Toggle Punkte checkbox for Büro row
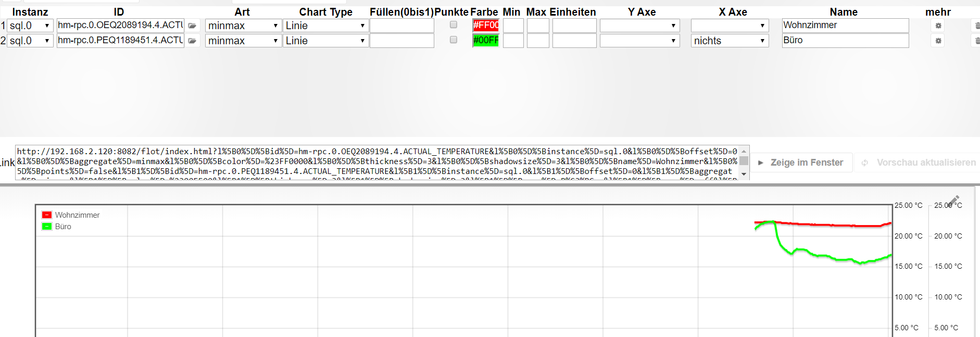Screen dimensions: 980x337 pos(454,40)
